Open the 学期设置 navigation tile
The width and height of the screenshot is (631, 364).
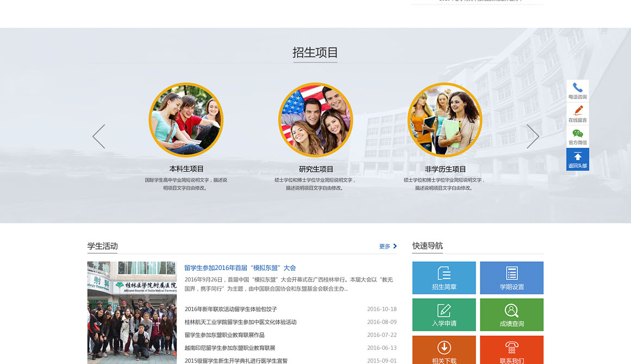pyautogui.click(x=511, y=278)
